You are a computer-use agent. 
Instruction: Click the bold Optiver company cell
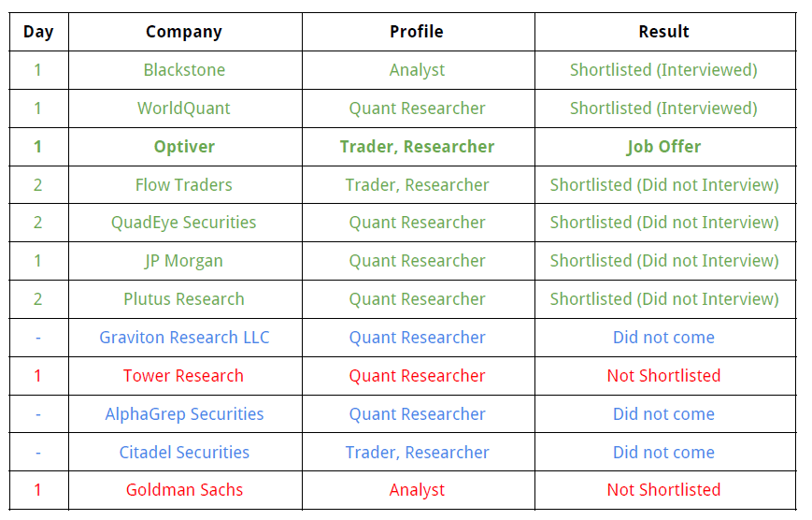point(184,147)
